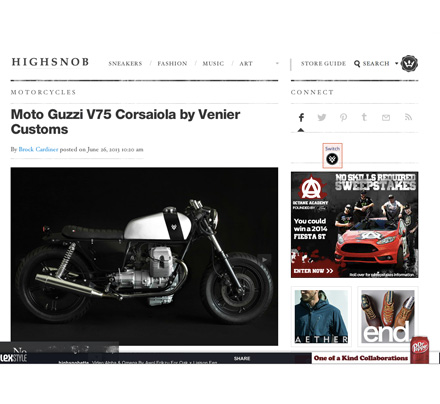Click the Store Guide link
440x404 pixels.
[x=323, y=64]
